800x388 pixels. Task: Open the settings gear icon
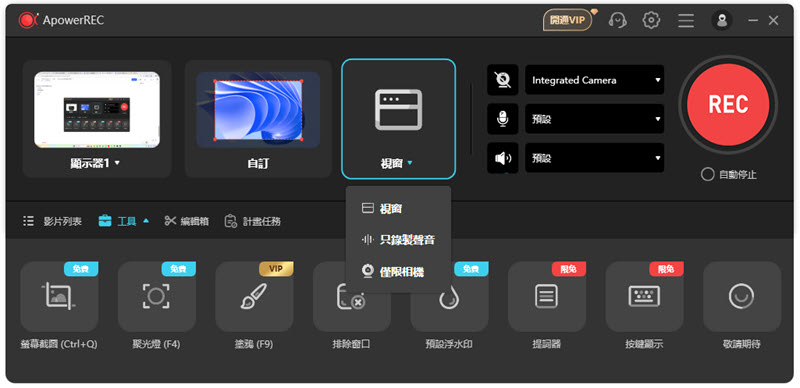651,20
